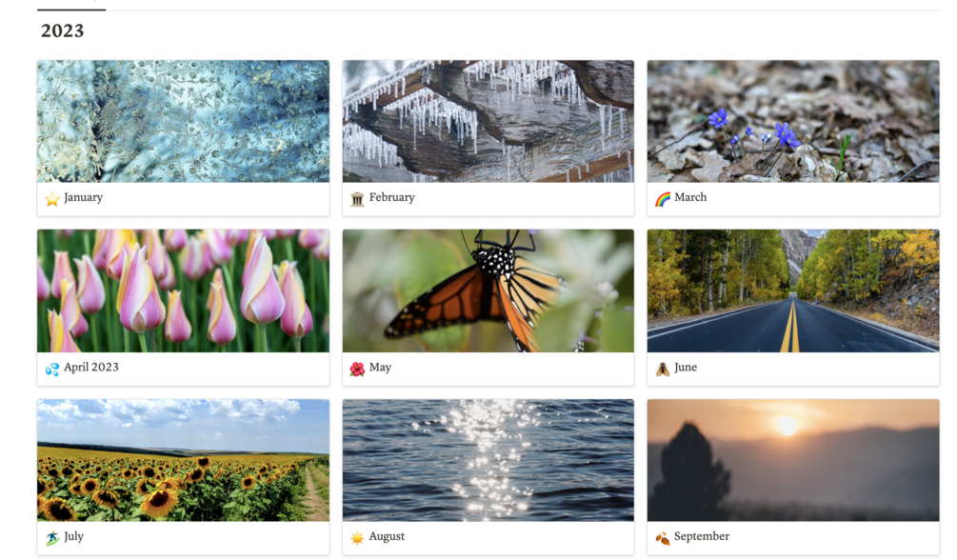957x560 pixels.
Task: Select the 2023 section heading
Action: [x=62, y=30]
